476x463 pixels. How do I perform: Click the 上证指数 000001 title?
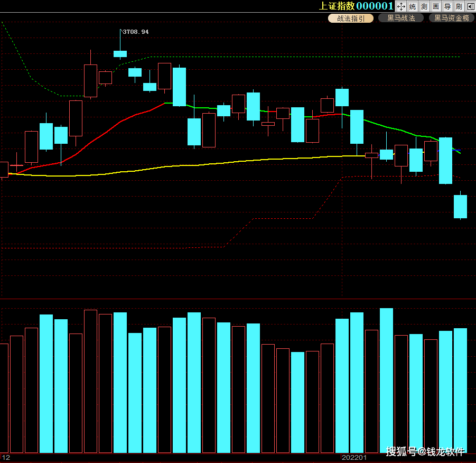point(356,6)
